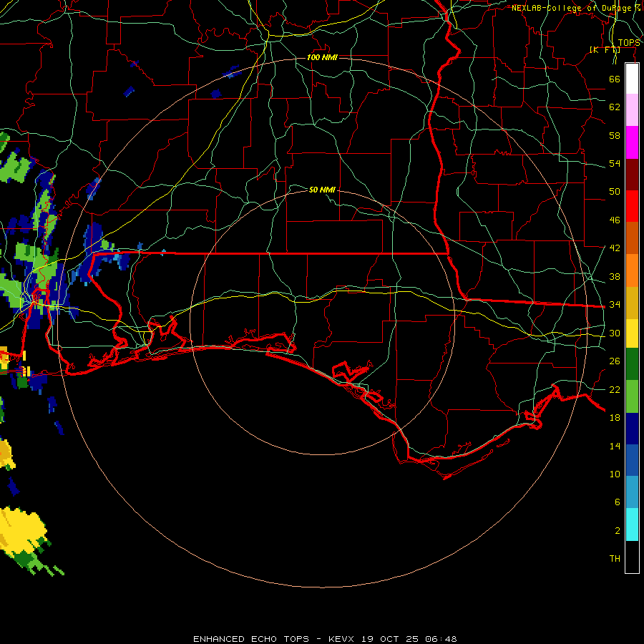Screen dimensions: 644x644
Task: Click the "66" legend value
Action: 615,79
